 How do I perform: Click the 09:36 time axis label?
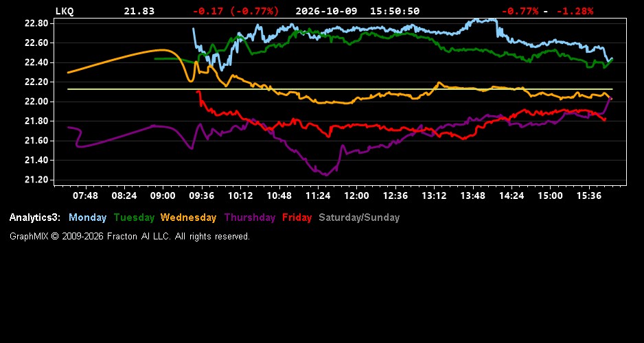(x=201, y=196)
